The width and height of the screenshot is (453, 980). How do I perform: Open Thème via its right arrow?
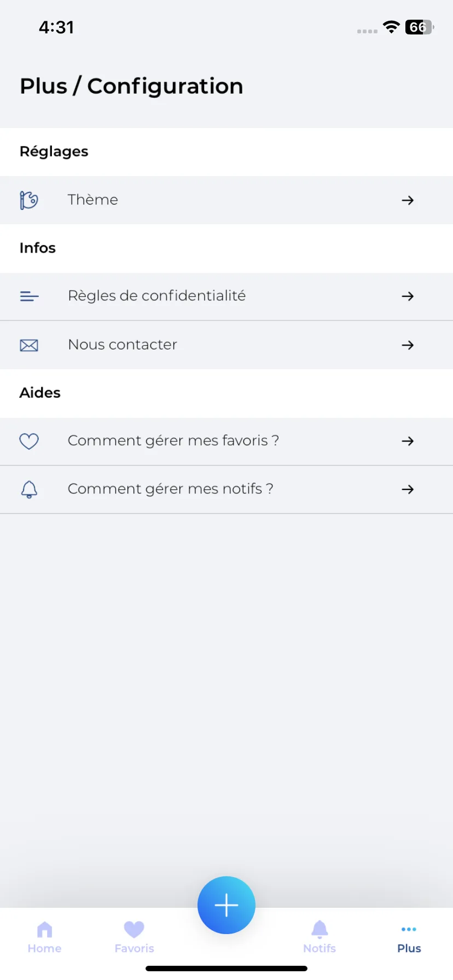[x=408, y=200]
